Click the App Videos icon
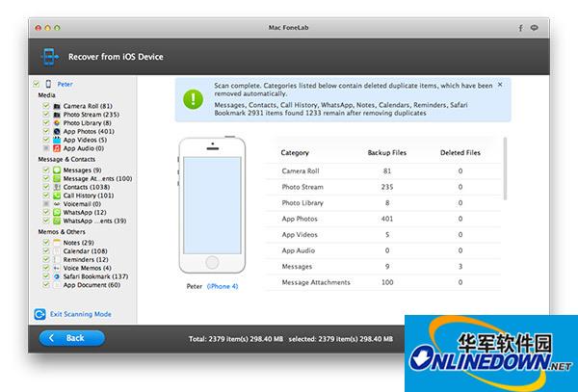This screenshot has width=578, height=392. click(57, 140)
